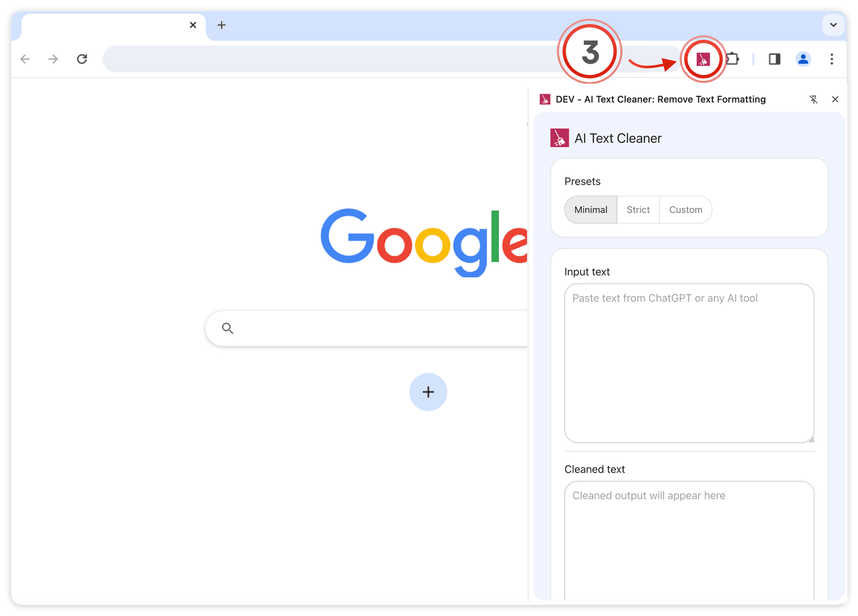The height and width of the screenshot is (616, 858).
Task: Open the tab search chevron dropdown
Action: pos(833,25)
